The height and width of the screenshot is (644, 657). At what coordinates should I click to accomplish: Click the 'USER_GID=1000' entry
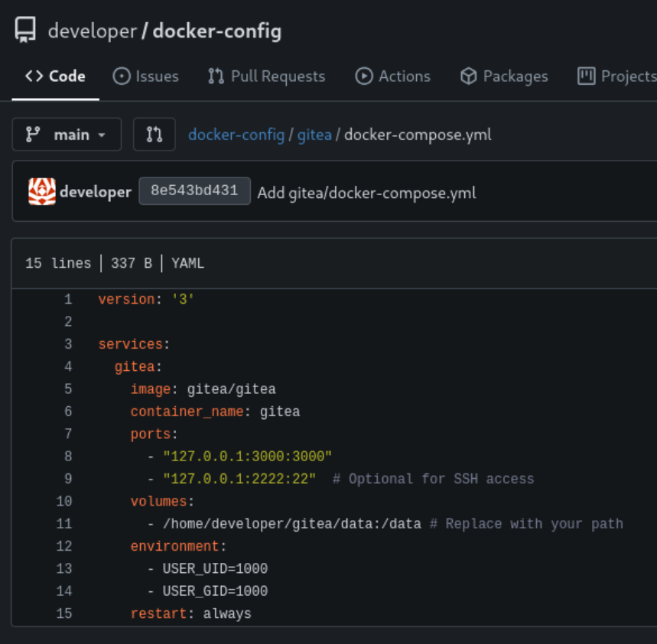coord(215,591)
